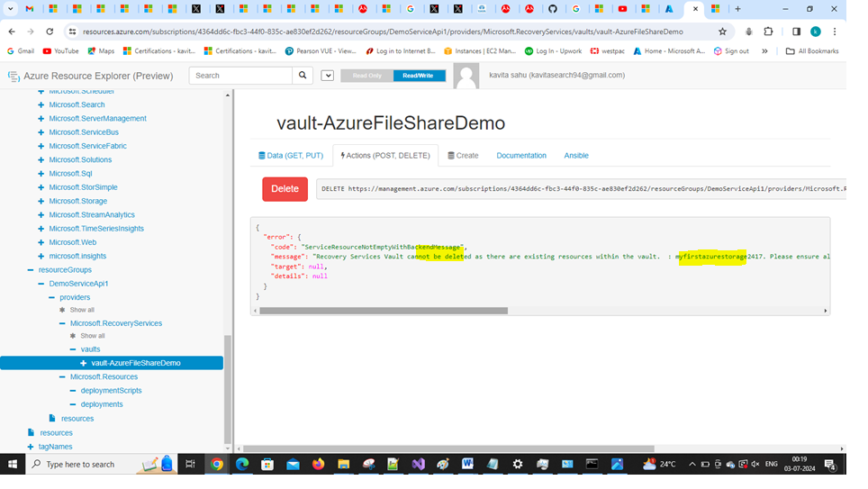
Task: Bookmark this page with the star icon
Action: 722,32
